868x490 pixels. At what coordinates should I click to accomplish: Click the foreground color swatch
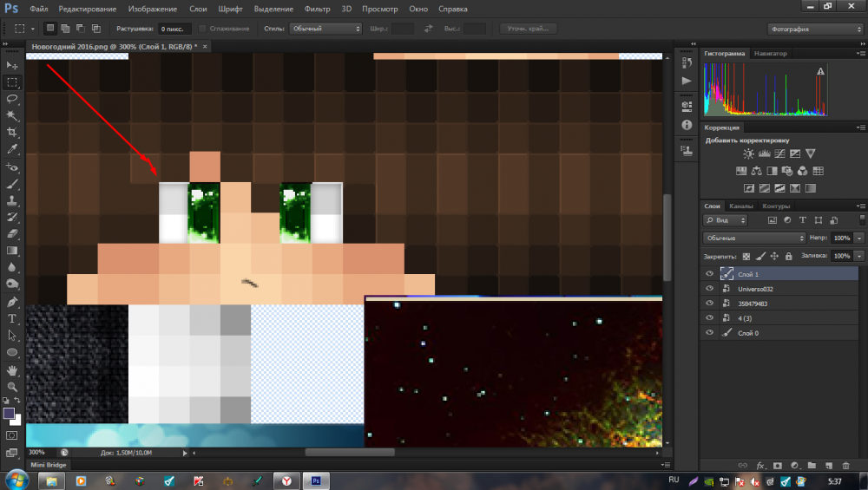9,413
